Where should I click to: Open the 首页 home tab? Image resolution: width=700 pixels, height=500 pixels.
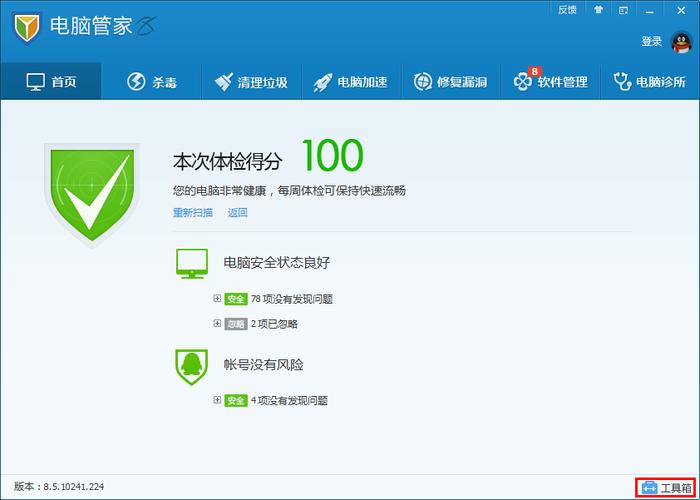[x=51, y=82]
